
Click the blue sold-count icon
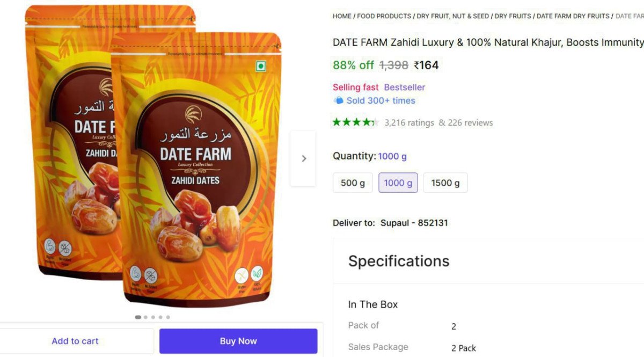pos(338,100)
